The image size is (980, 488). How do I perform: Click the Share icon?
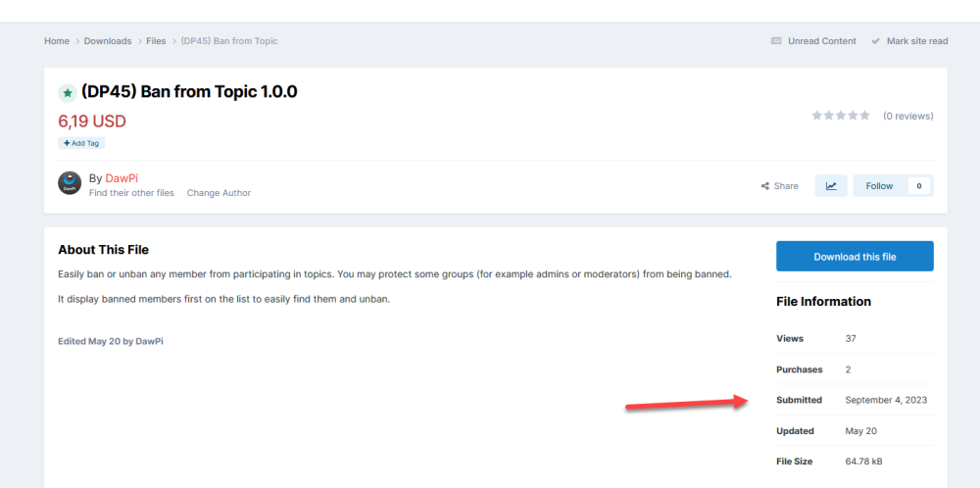(765, 186)
